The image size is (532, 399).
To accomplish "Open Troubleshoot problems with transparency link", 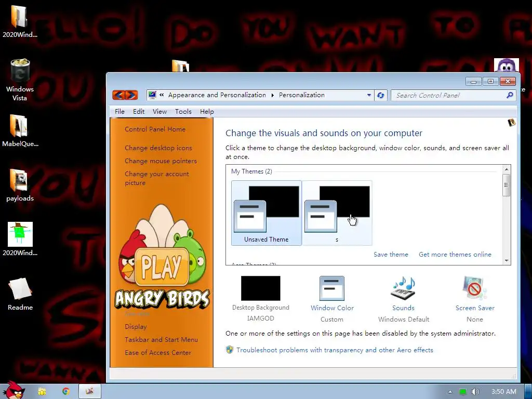I will 335,350.
